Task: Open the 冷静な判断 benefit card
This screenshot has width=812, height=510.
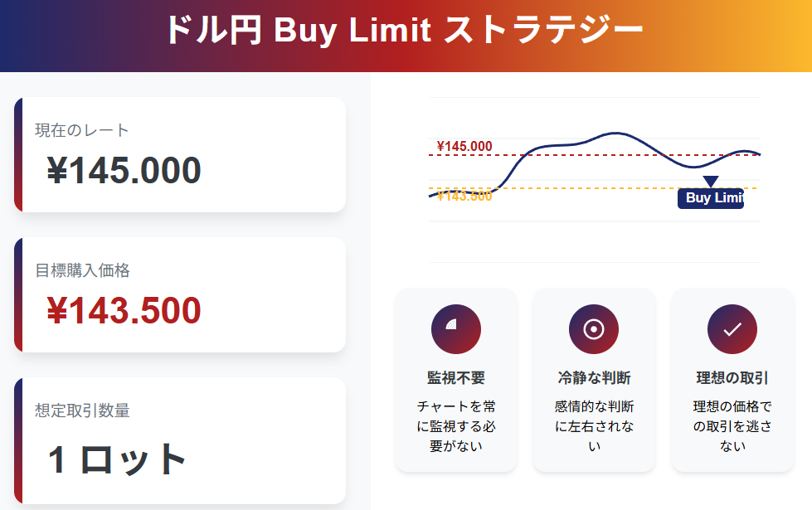Action: point(594,380)
